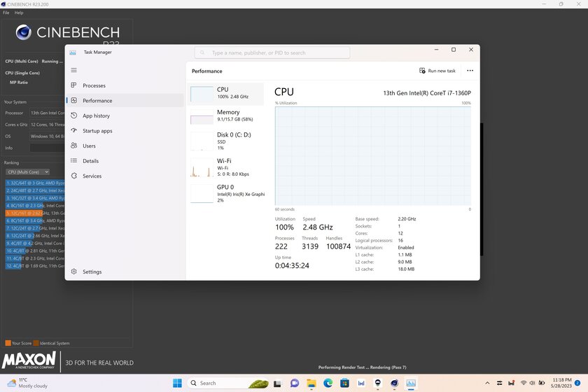Click the orange Your Score legend swatch
The height and width of the screenshot is (392, 588).
8,343
